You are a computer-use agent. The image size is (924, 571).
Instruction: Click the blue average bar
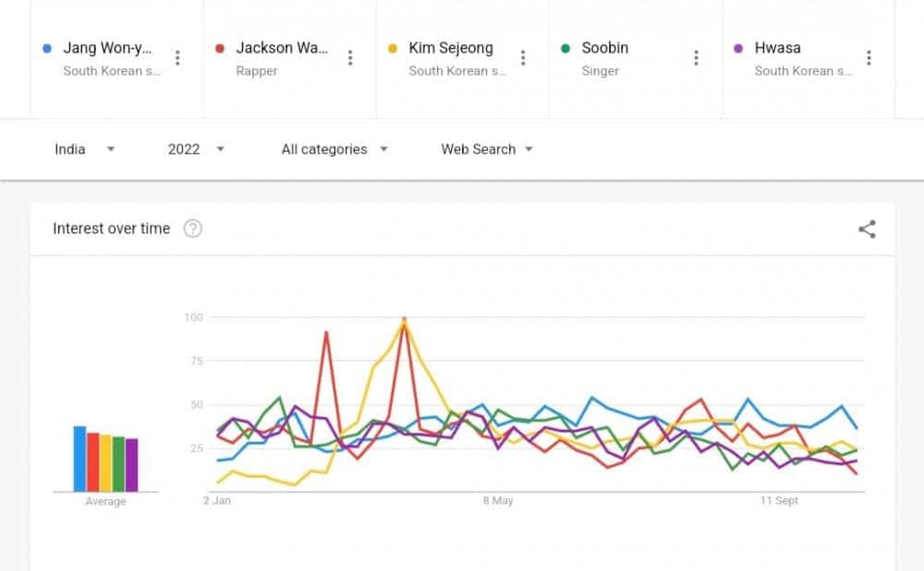point(79,459)
